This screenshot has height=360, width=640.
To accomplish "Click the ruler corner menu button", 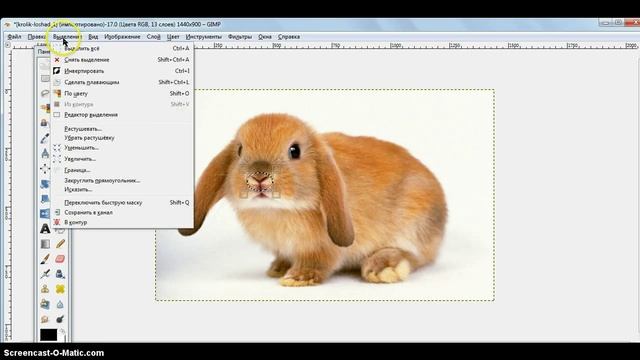I will [7, 45].
